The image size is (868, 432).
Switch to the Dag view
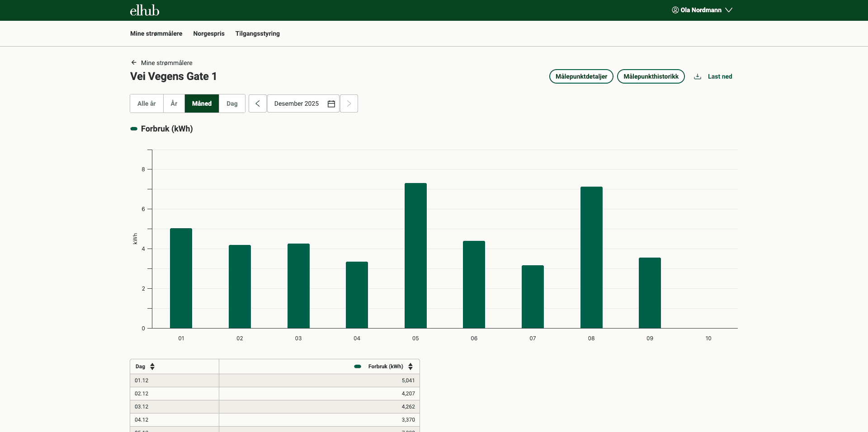(232, 103)
